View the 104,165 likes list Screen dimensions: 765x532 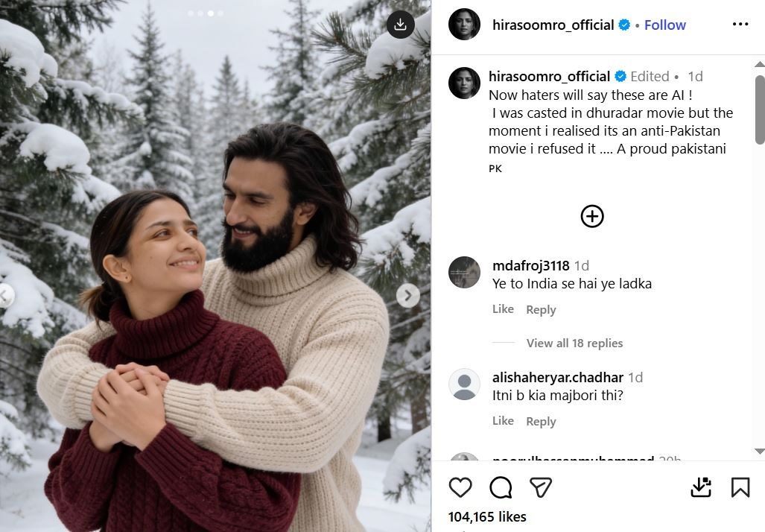tap(487, 517)
